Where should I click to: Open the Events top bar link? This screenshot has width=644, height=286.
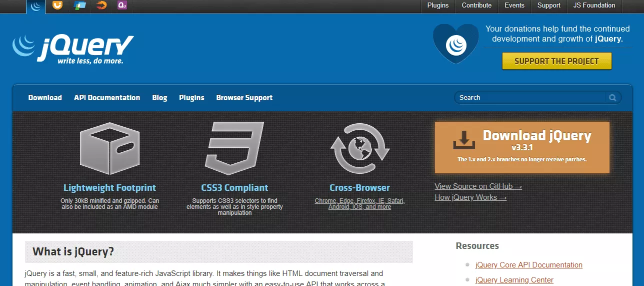pos(514,6)
